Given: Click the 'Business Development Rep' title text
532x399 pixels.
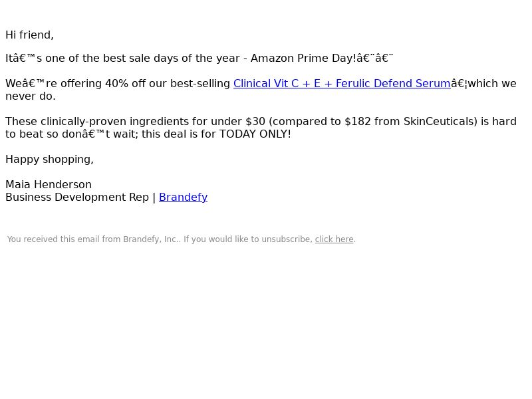Looking at the screenshot, I should [x=77, y=197].
